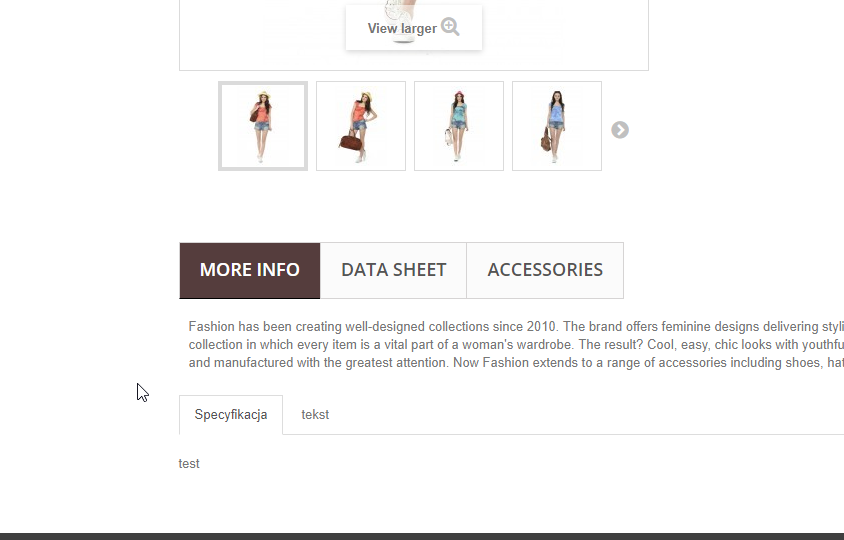
Task: Select the Specyfikacja tab
Action: 231,415
